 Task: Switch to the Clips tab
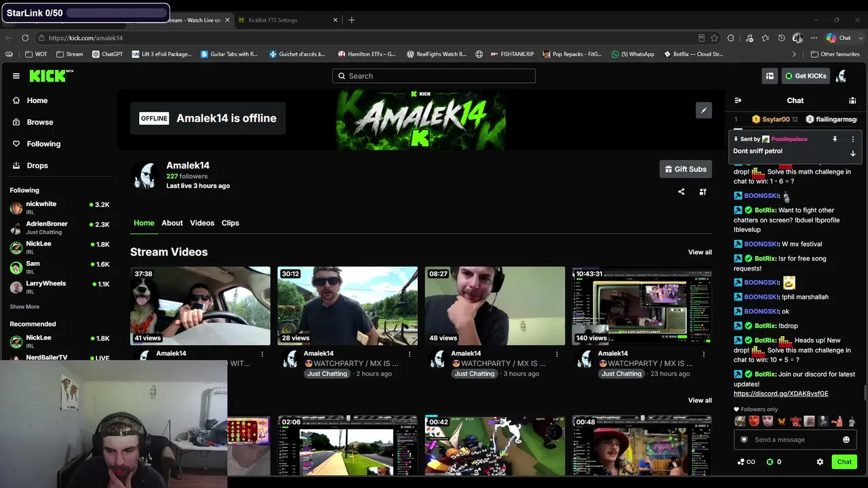pyautogui.click(x=231, y=223)
